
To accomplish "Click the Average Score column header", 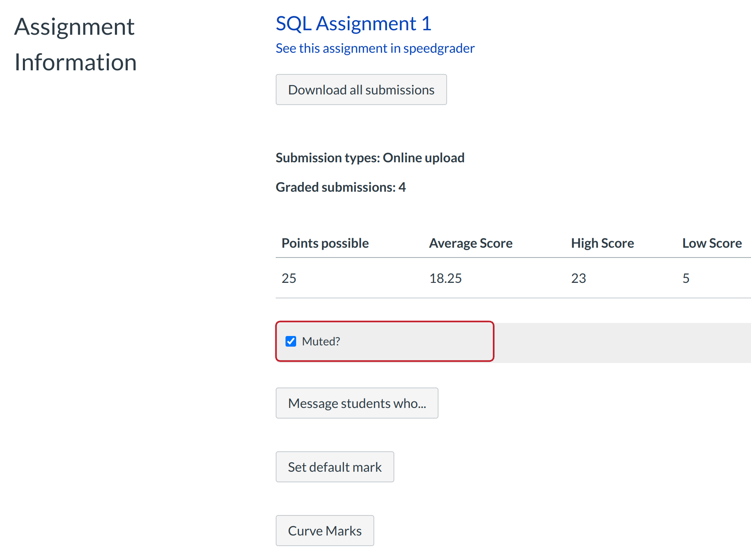I will [470, 243].
